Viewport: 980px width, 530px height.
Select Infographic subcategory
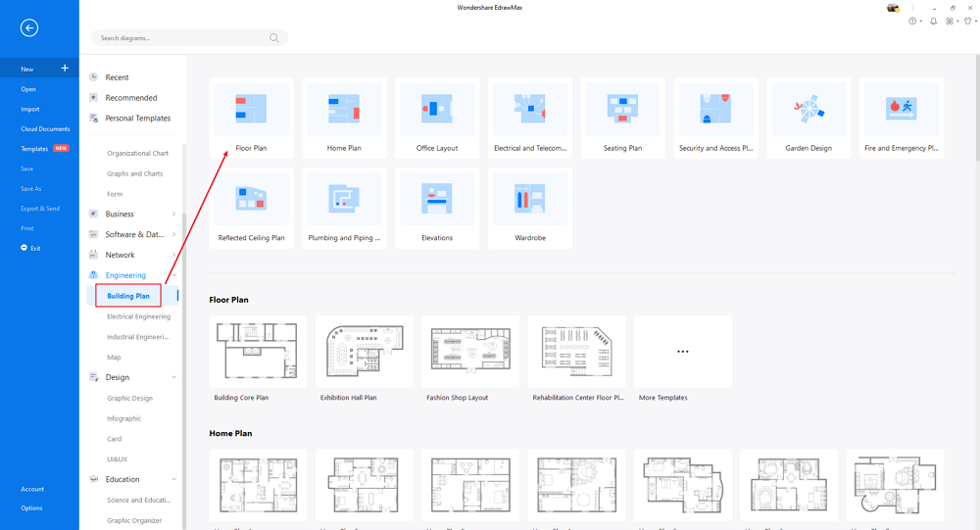tap(123, 418)
